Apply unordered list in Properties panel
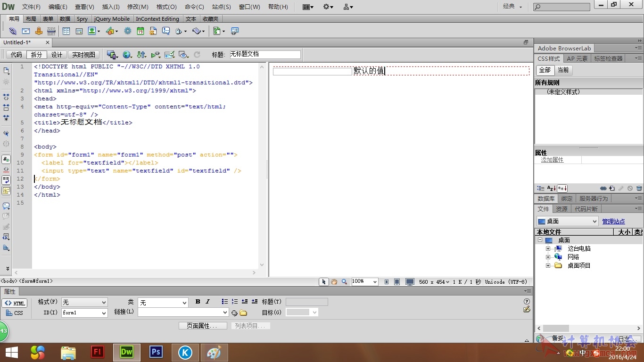This screenshot has height=362, width=644. tap(225, 302)
